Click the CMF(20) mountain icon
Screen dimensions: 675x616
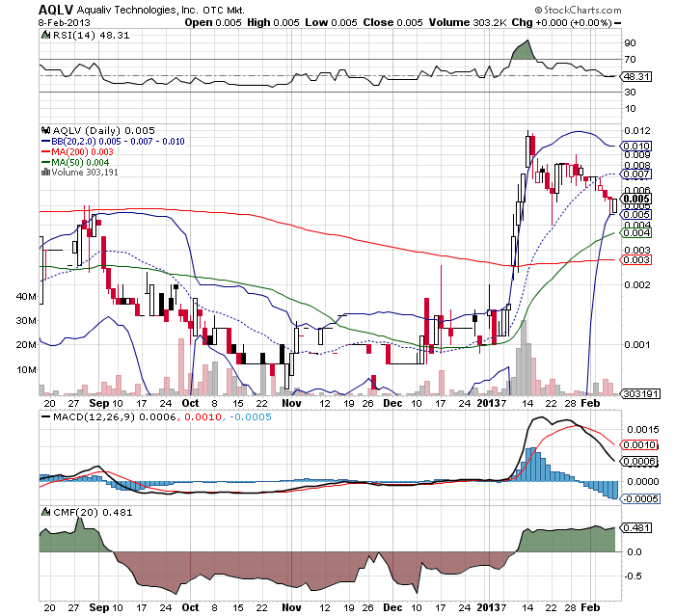pos(45,512)
